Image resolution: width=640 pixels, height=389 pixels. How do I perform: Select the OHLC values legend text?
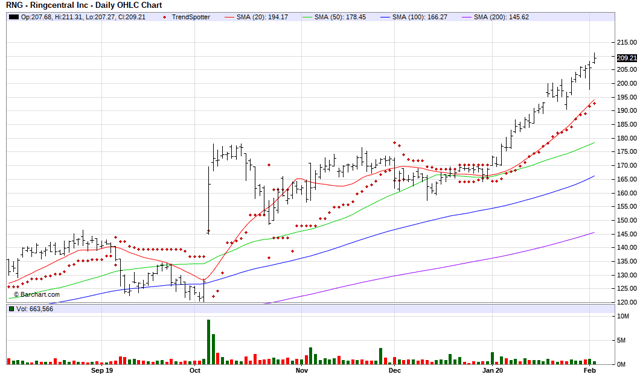(83, 17)
